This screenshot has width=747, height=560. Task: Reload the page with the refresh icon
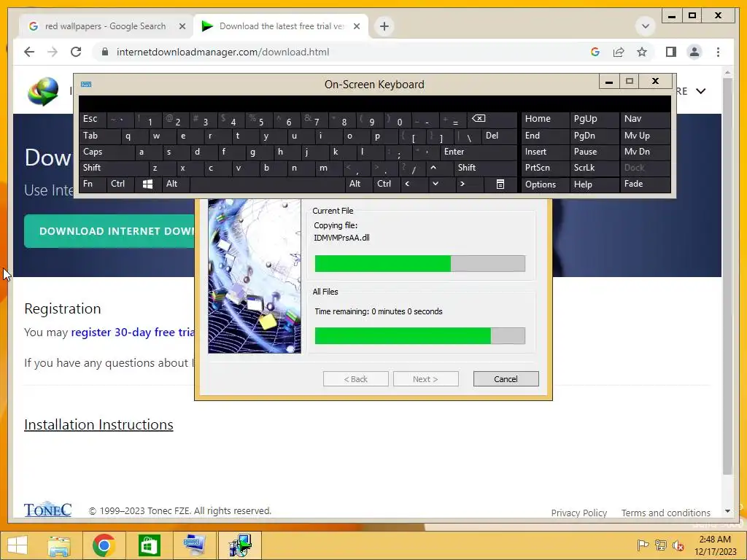(76, 52)
